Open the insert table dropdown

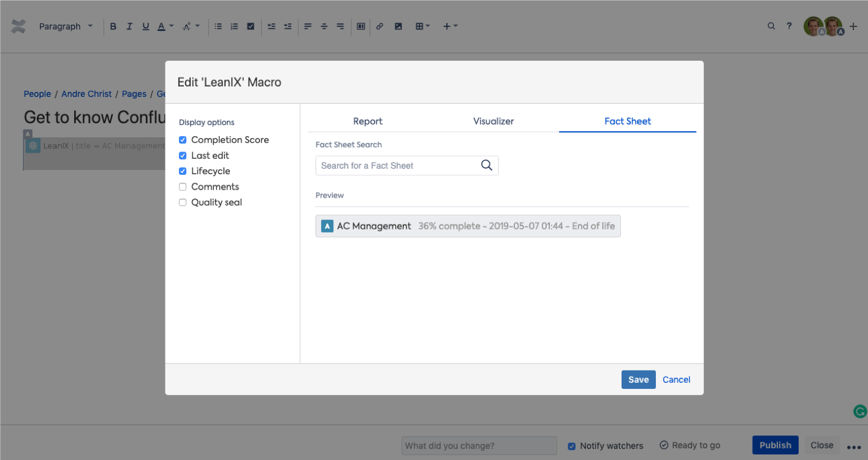pyautogui.click(x=422, y=26)
